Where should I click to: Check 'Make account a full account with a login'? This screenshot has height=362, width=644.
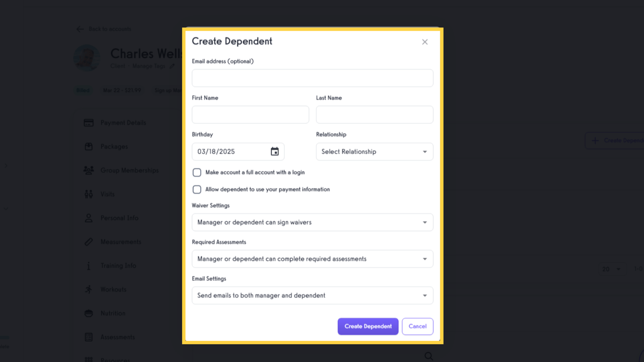tap(197, 172)
